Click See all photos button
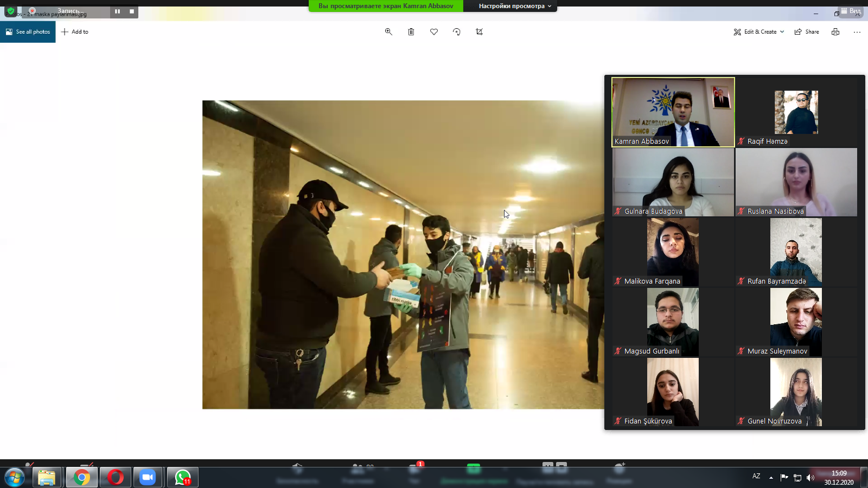 (28, 32)
